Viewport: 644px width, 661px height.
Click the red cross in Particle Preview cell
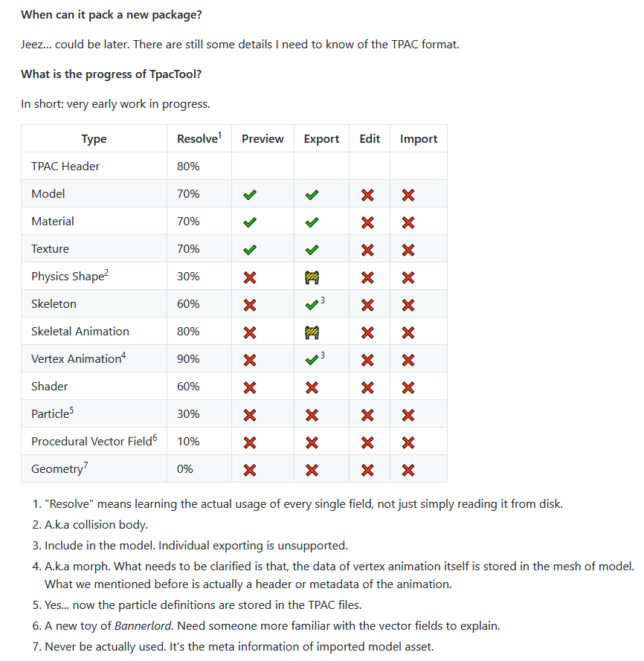point(250,415)
